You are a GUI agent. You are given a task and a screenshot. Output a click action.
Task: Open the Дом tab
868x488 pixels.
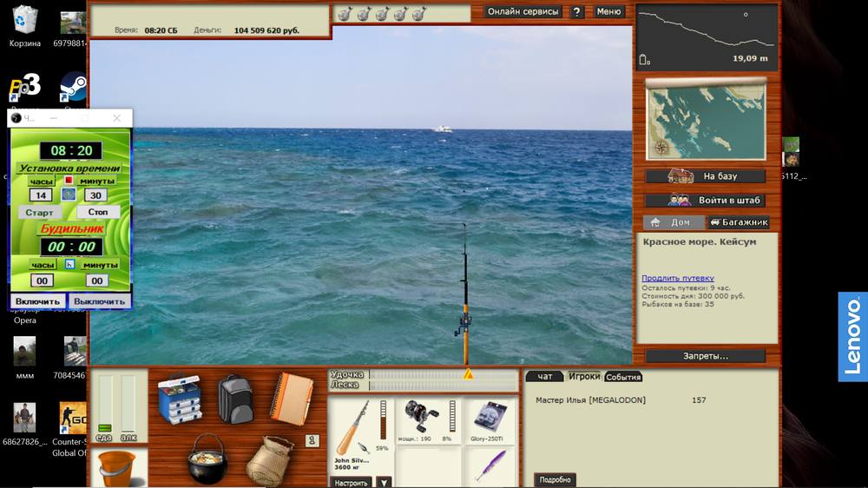pos(674,222)
